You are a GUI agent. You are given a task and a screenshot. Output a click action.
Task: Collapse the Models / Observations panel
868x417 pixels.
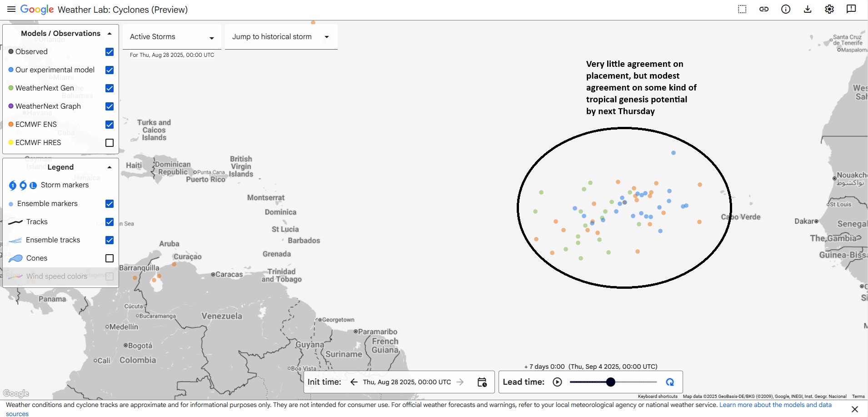tap(110, 34)
